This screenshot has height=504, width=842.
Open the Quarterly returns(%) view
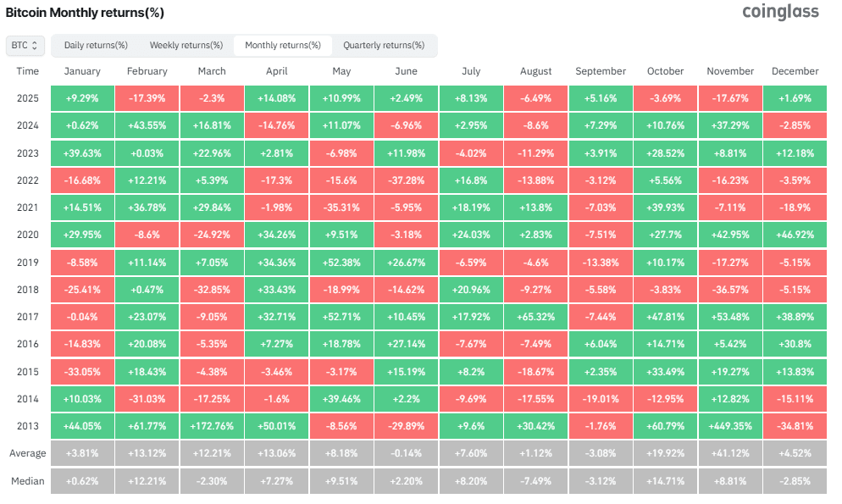[x=385, y=46]
